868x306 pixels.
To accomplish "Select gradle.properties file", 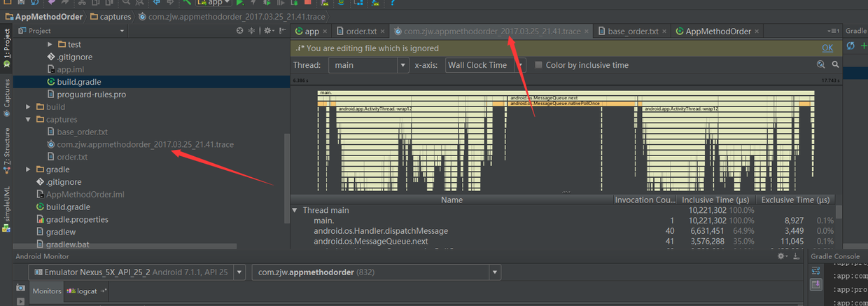I will 72,219.
